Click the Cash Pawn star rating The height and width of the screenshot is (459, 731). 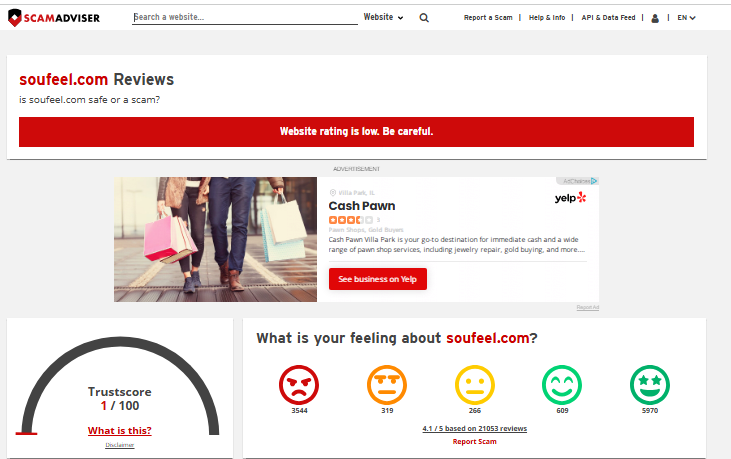pos(351,220)
